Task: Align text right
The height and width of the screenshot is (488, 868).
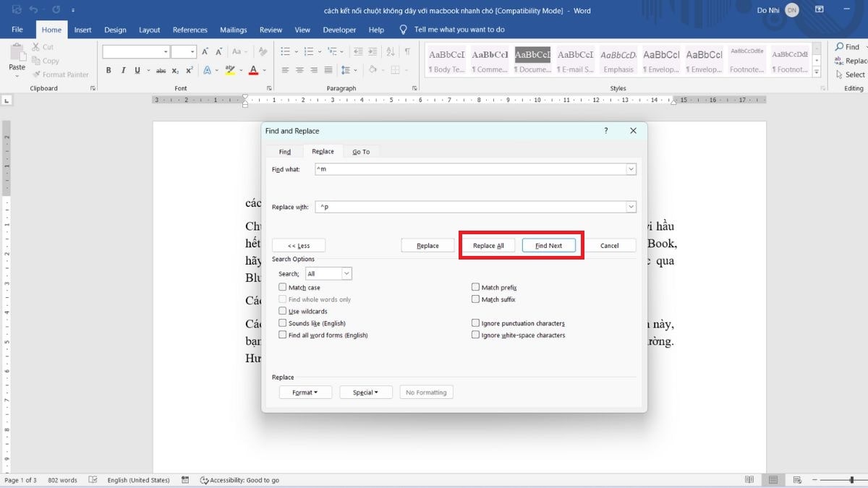Action: coord(315,70)
